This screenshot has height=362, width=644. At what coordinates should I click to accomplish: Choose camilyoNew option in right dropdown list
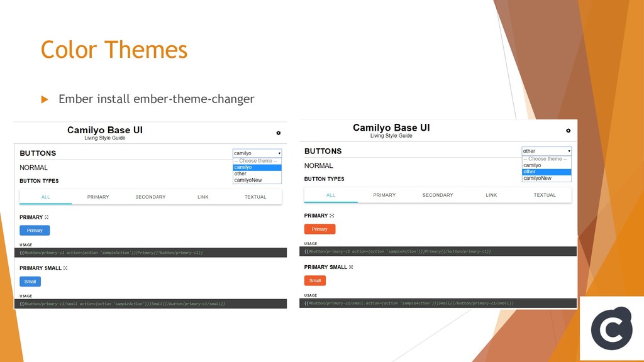point(547,178)
